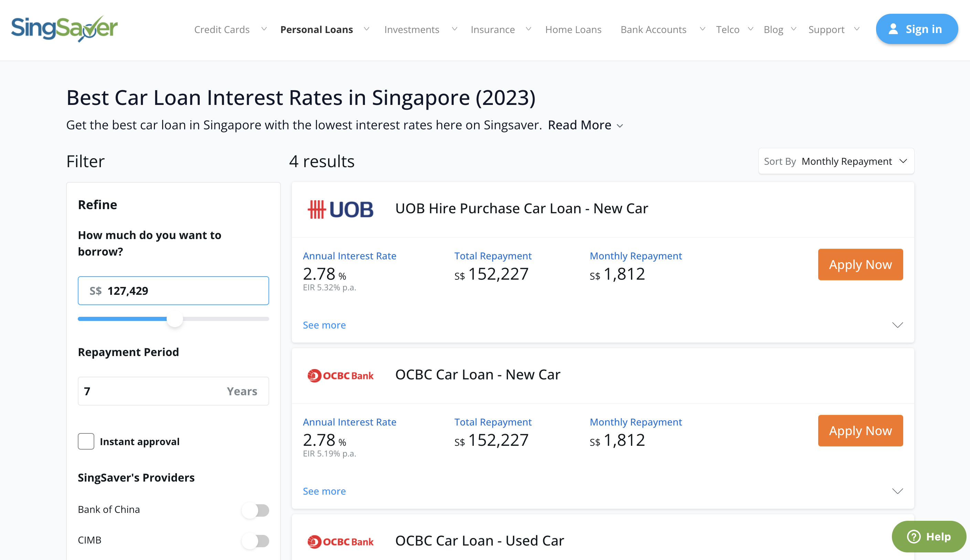Open OCBC Car Loan - New Car title
The height and width of the screenshot is (560, 970).
477,374
